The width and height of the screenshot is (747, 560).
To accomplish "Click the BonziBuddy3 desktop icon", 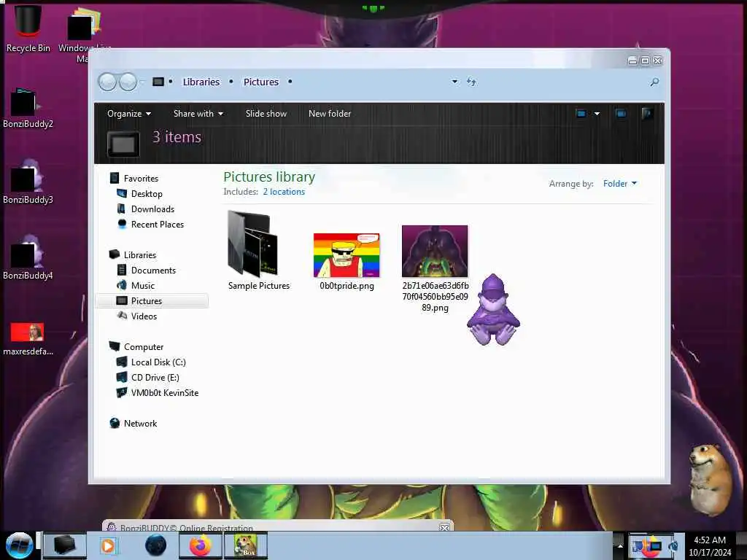I will tap(28, 182).
